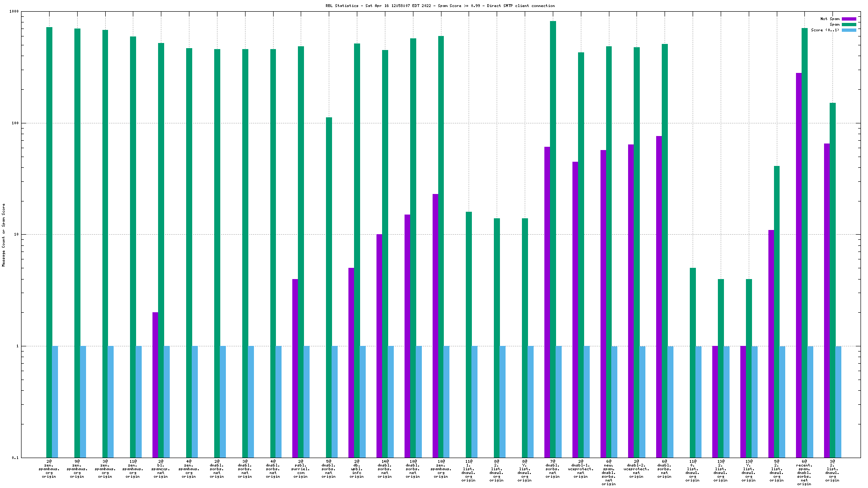868x488 pixels.
Task: Select the psbl.surriel.com x-axis label
Action: tap(301, 469)
